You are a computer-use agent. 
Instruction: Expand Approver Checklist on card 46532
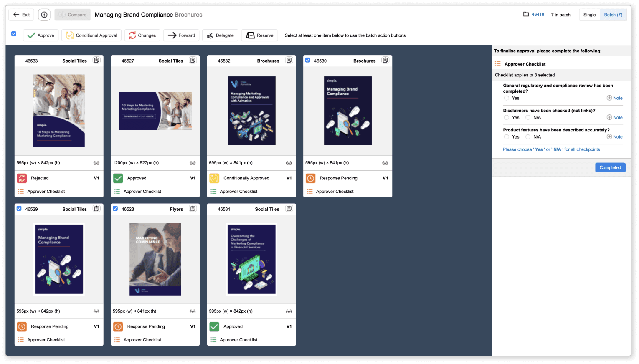[x=238, y=191]
